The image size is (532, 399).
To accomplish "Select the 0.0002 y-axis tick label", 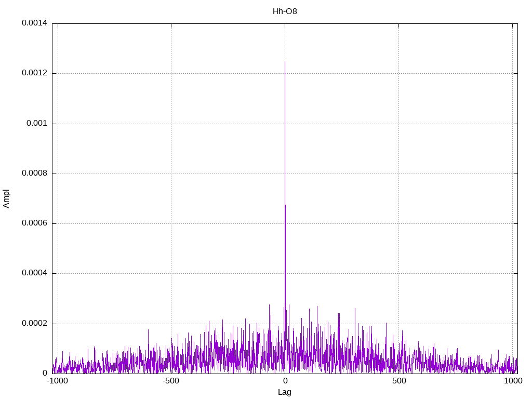I will tap(34, 323).
